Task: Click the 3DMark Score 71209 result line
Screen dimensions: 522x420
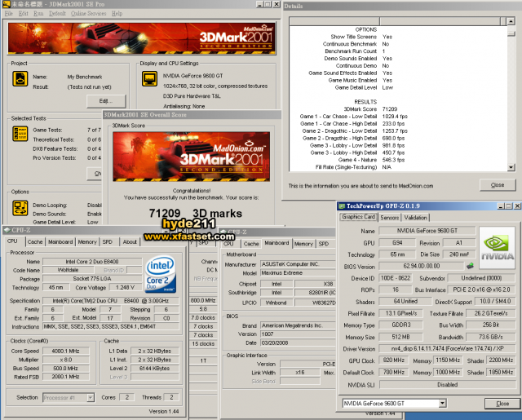Action: tap(370, 109)
